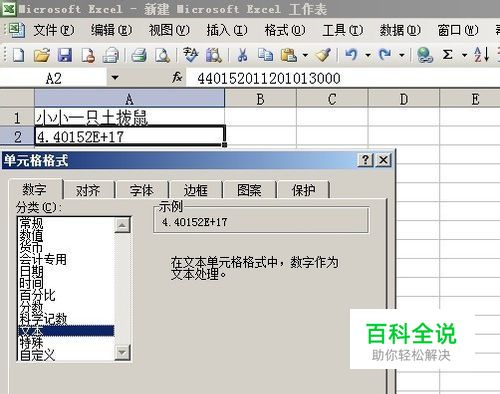
Task: Select cell A1 with 小小一只土拨鼠
Action: tap(130, 117)
